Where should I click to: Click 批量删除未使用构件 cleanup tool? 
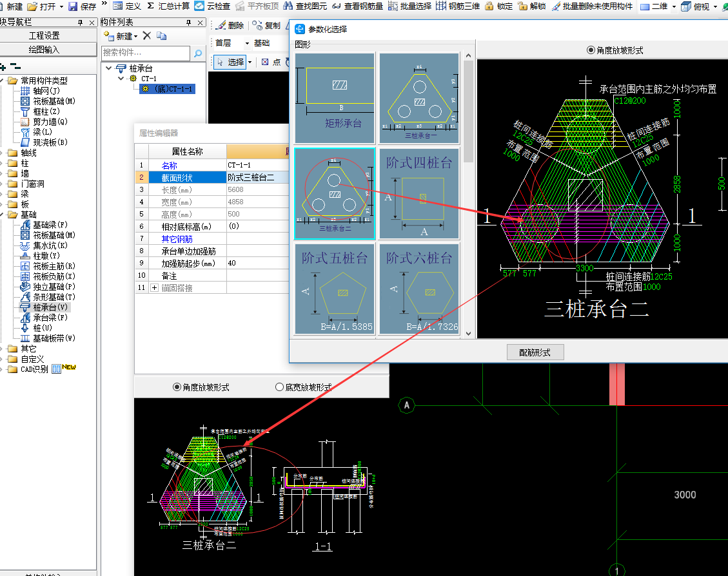(592, 6)
